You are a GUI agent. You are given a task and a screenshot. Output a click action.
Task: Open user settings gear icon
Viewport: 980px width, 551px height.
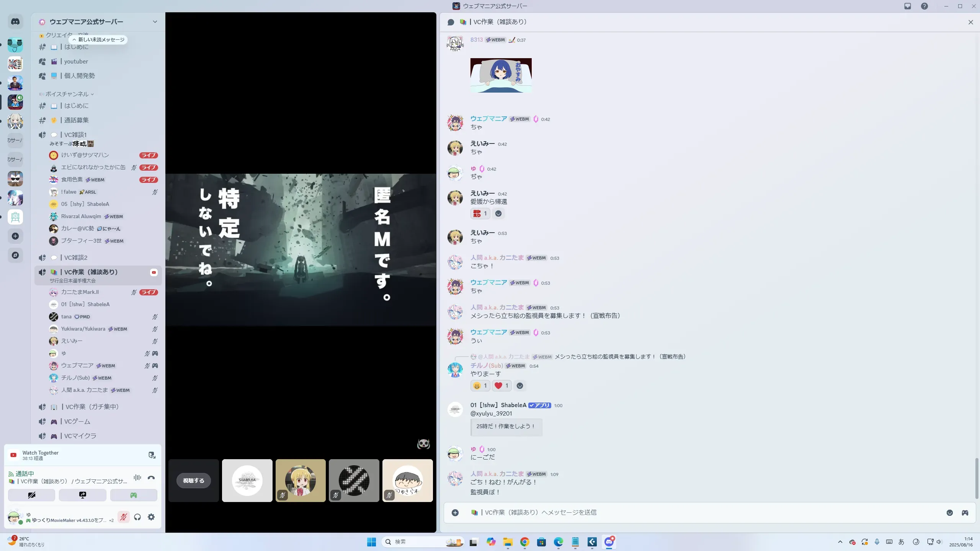click(x=151, y=517)
